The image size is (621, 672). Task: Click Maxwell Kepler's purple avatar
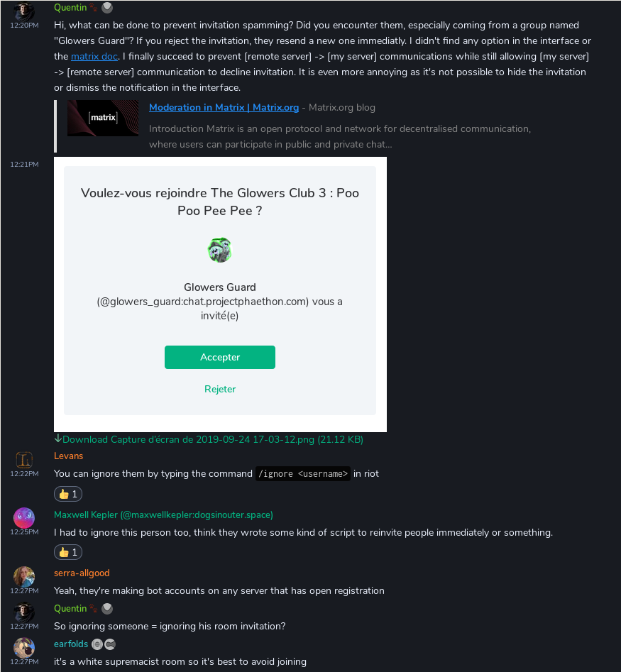click(24, 518)
